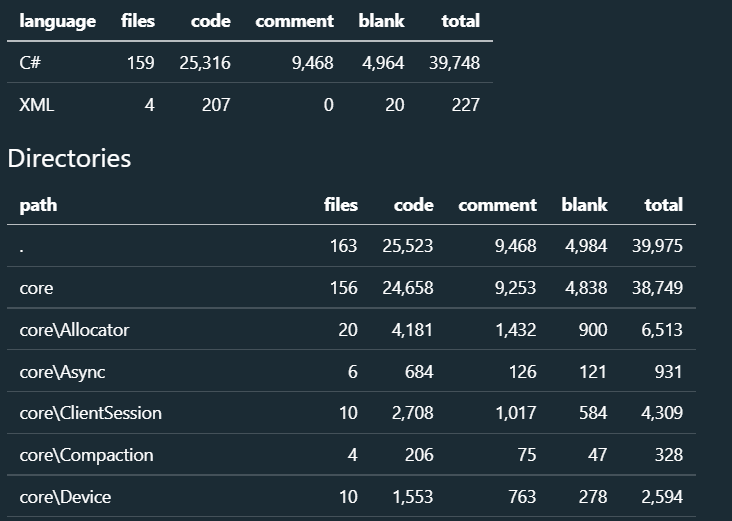Click the core directory code count 24,658
The image size is (732, 521).
408,288
